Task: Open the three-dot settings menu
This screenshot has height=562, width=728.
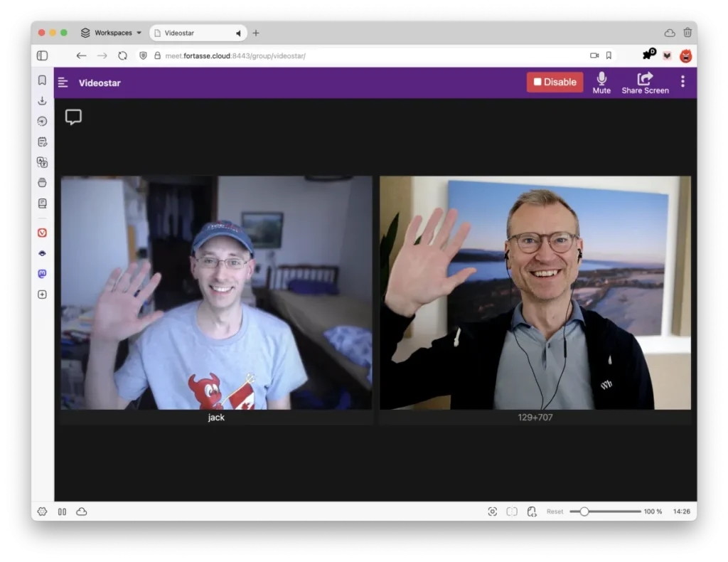Action: [682, 82]
